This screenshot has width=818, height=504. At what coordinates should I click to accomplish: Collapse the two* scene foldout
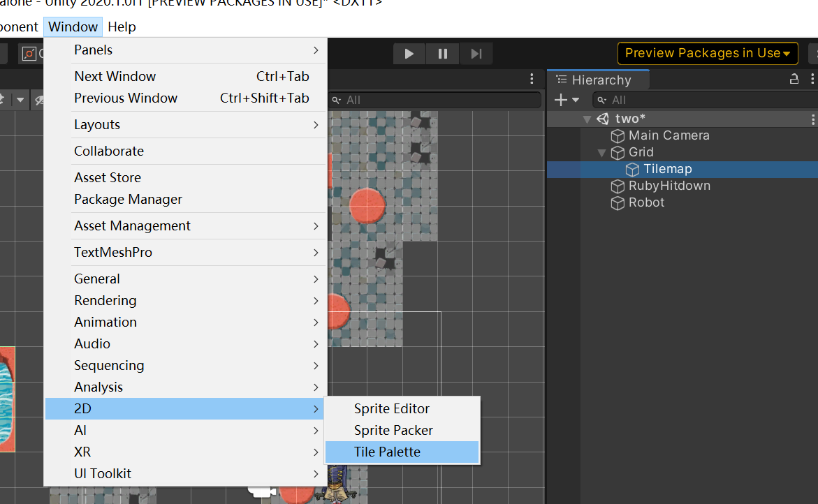click(x=587, y=119)
